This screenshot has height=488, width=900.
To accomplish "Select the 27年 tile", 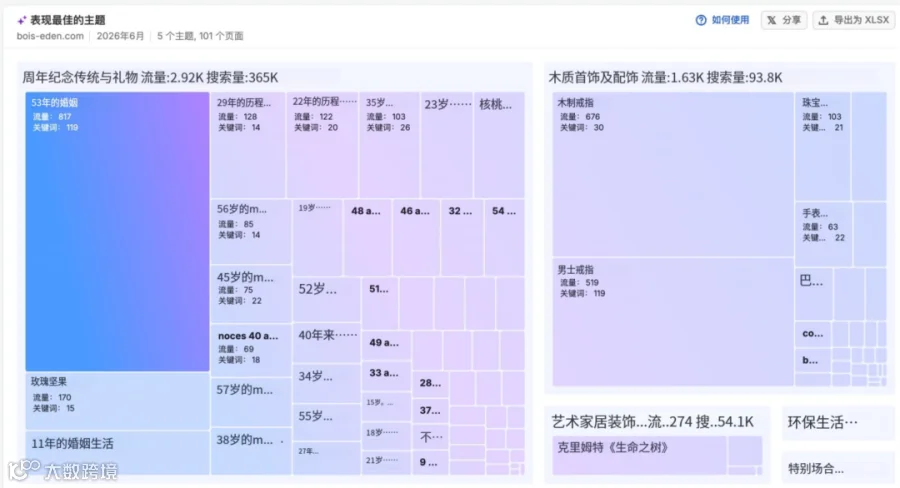I will click(327, 458).
